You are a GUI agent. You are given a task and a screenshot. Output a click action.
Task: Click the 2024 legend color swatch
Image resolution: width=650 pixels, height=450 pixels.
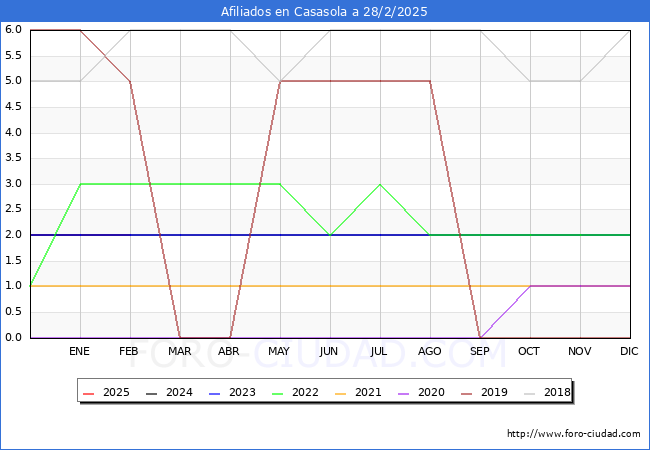(x=152, y=393)
